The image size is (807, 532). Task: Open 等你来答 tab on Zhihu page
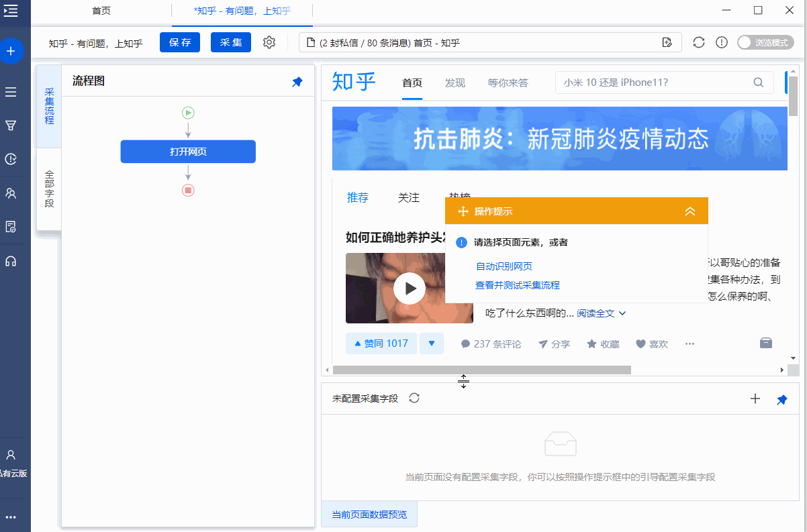508,83
